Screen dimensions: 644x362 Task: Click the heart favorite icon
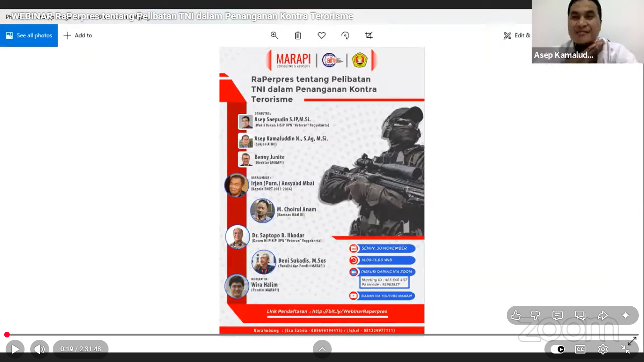pyautogui.click(x=322, y=35)
